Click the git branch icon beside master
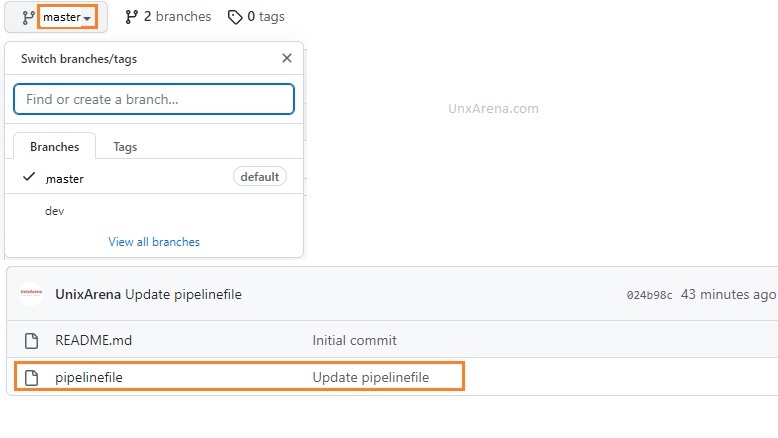 coord(28,17)
